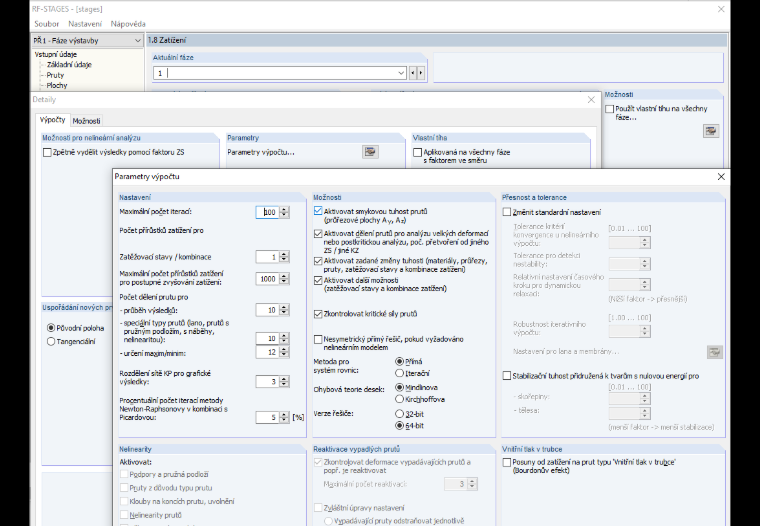Click stepper for speciální typy prutů
Screen dimensions: 760x526
[x=285, y=338]
